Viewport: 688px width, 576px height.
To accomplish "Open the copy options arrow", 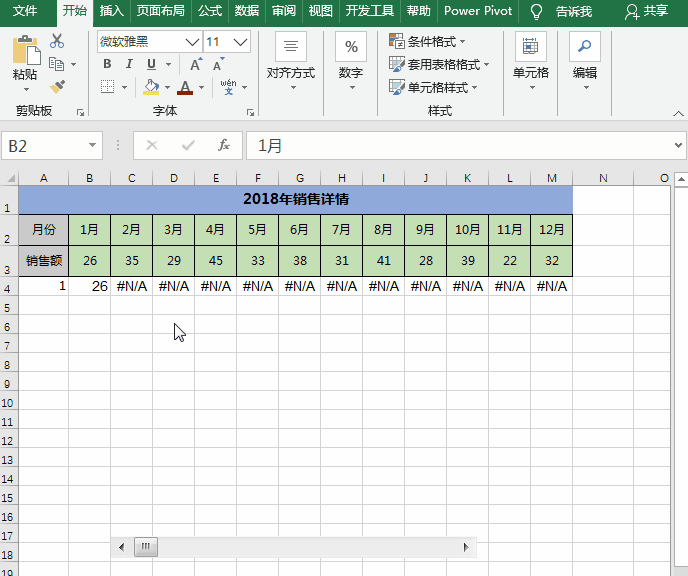I will pyautogui.click(x=73, y=64).
